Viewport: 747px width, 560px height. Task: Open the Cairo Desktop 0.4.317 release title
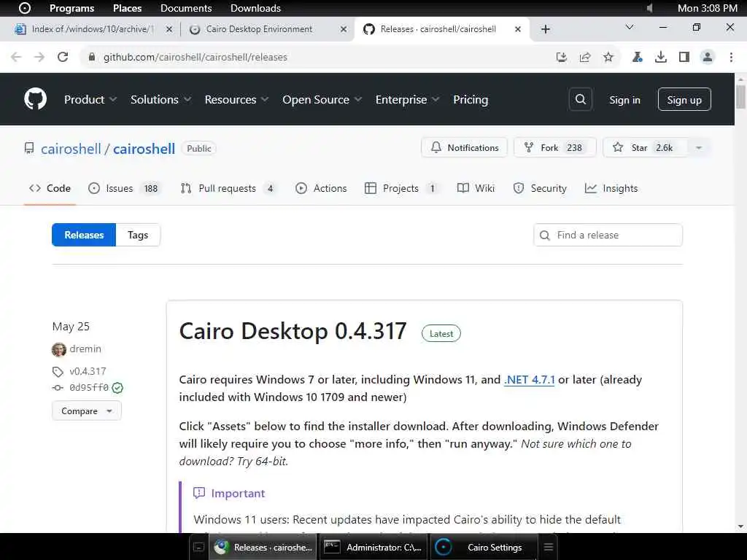coord(293,331)
